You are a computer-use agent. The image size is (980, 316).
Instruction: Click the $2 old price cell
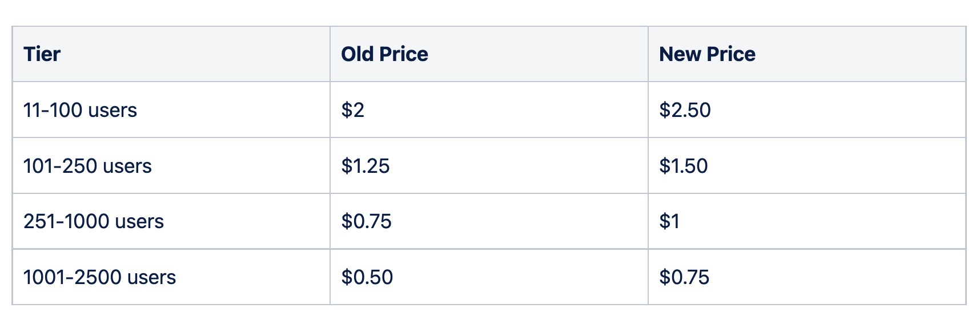(489, 110)
